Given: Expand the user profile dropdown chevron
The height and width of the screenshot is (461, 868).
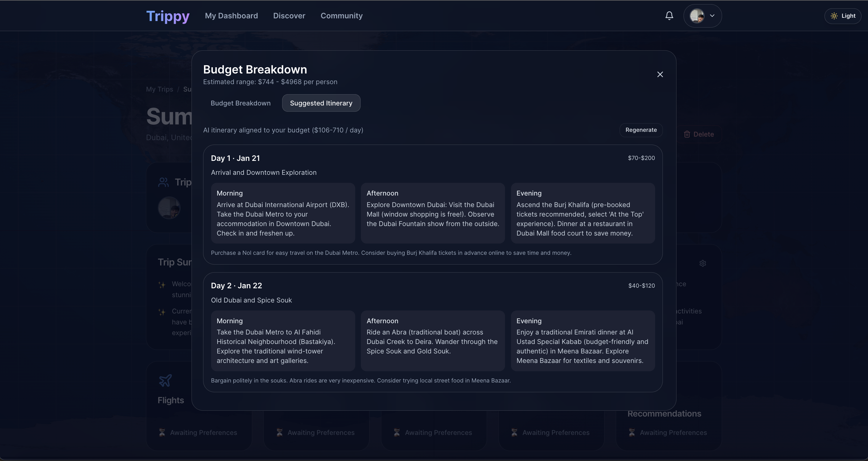Looking at the screenshot, I should 712,15.
